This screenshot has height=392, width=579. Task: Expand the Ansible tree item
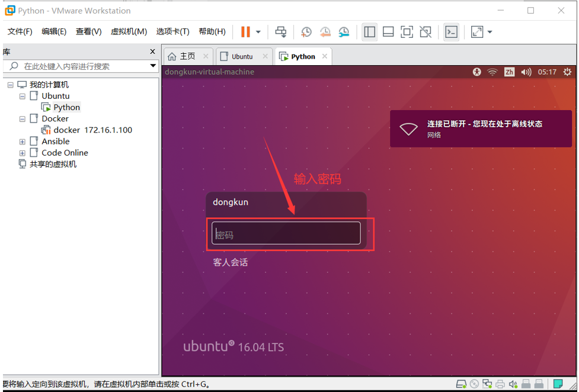22,141
